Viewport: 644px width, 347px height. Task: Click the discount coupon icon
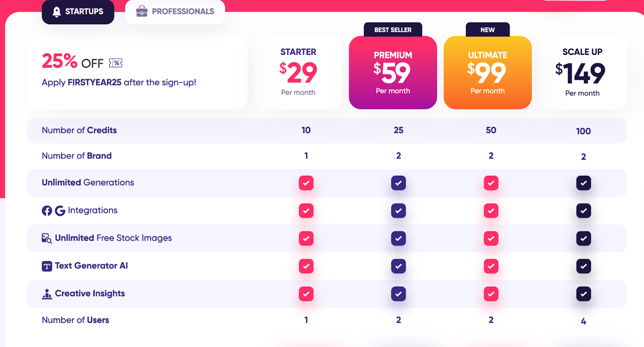(x=116, y=63)
